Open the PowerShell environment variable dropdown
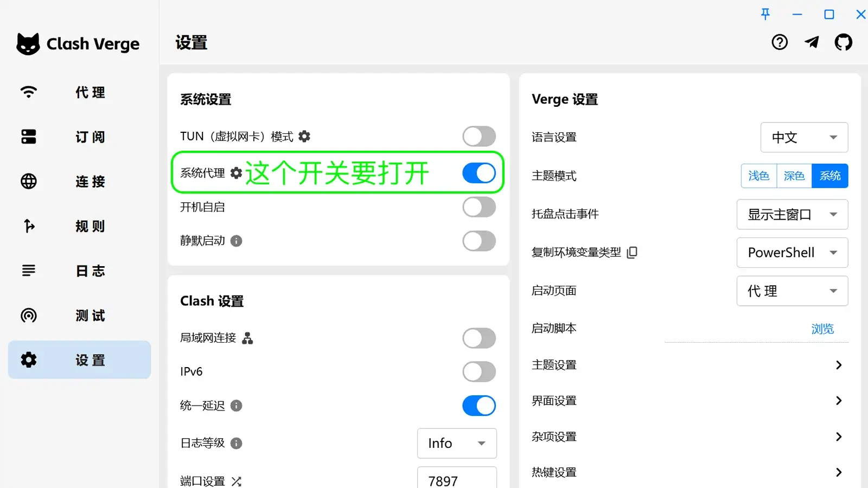The width and height of the screenshot is (868, 488). point(792,252)
